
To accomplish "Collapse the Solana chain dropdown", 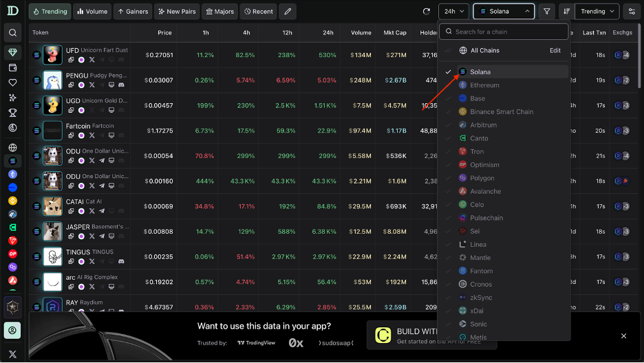I will [504, 12].
